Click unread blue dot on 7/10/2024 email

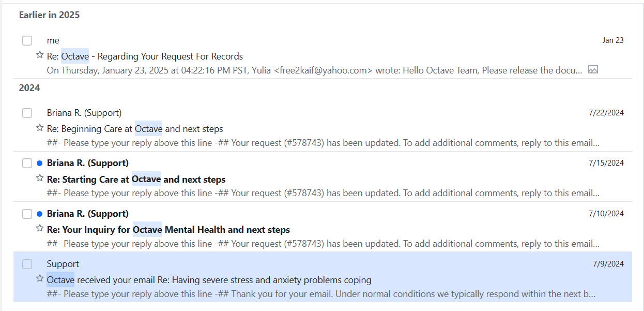coord(40,214)
